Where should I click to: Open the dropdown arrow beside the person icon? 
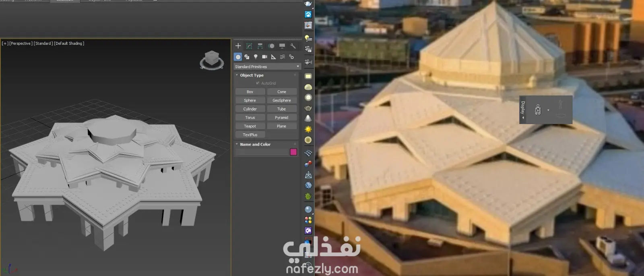(548, 110)
